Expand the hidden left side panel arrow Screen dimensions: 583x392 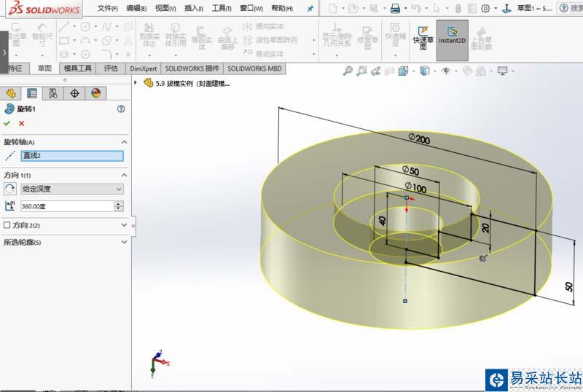tap(4, 52)
